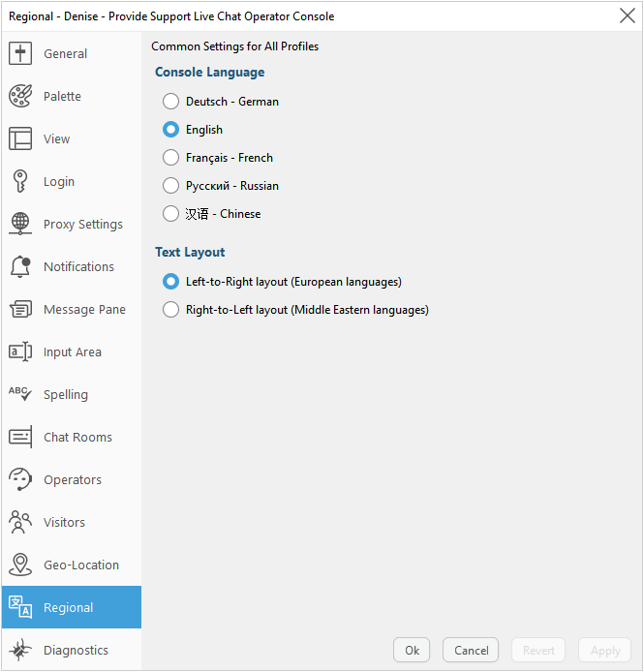Open Message Pane settings label
This screenshot has height=672, width=644.
84,309
